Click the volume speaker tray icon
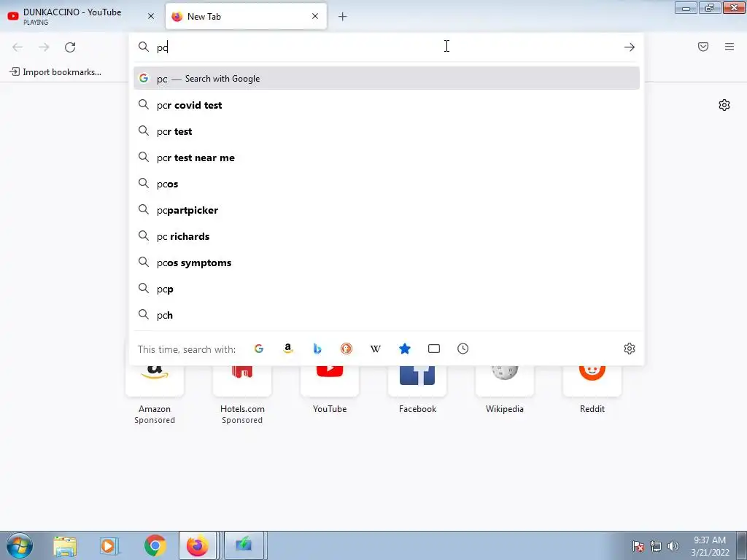This screenshot has height=560, width=747. tap(673, 545)
